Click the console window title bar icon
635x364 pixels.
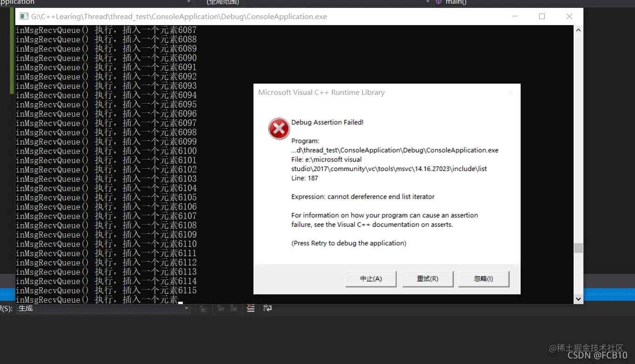25,17
